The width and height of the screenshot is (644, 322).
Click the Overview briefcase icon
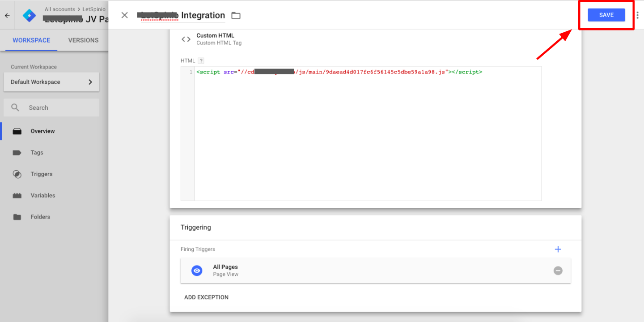point(17,131)
